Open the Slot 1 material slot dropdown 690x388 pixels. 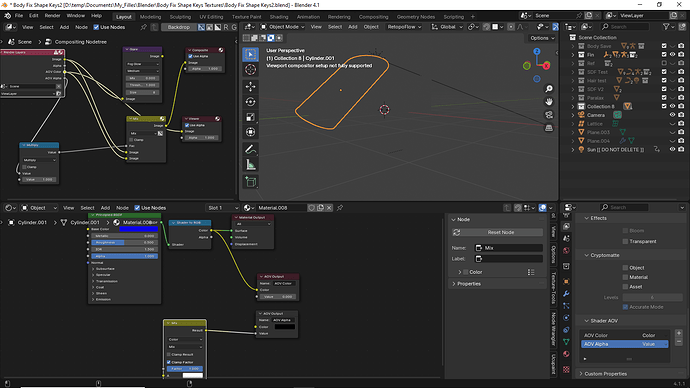(223, 208)
